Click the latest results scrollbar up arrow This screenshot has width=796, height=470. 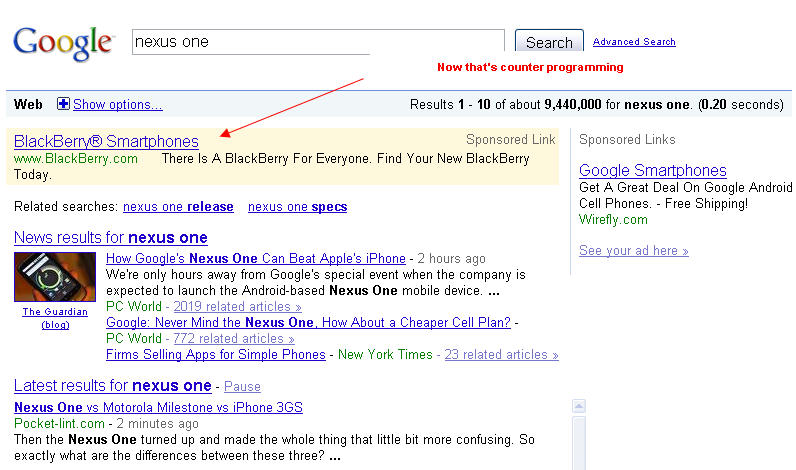coord(579,406)
